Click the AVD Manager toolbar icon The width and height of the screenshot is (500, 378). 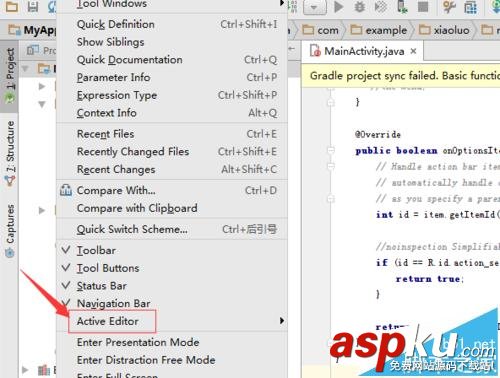(x=470, y=7)
